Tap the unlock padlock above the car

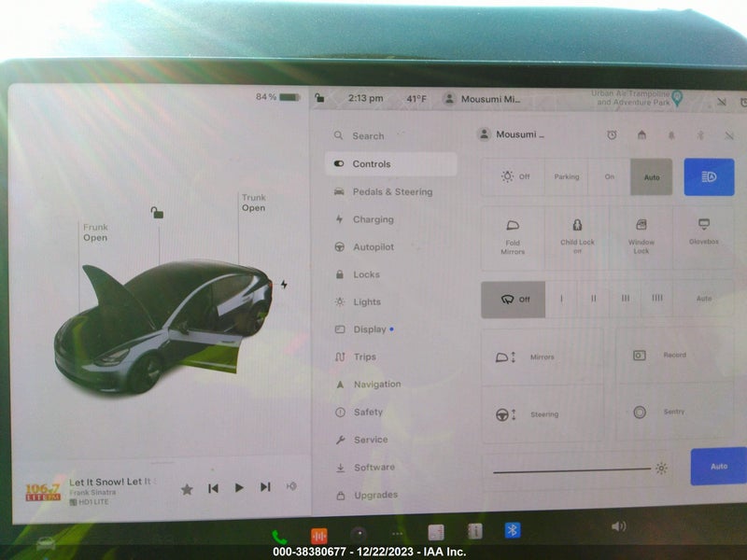pyautogui.click(x=157, y=213)
